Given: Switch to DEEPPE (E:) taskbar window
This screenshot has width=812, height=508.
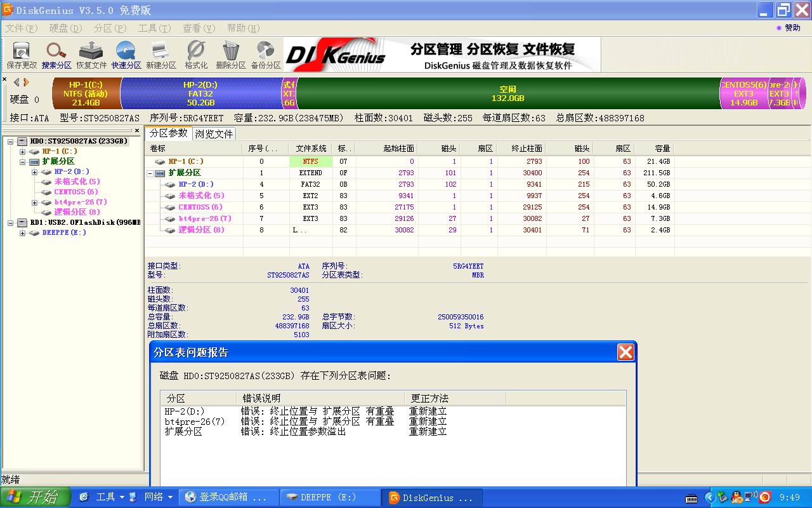Looking at the screenshot, I should coord(330,497).
